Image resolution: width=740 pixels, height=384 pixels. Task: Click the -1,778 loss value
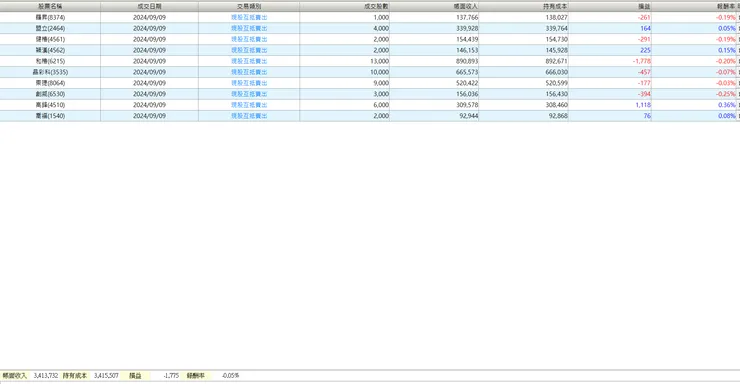(x=642, y=61)
